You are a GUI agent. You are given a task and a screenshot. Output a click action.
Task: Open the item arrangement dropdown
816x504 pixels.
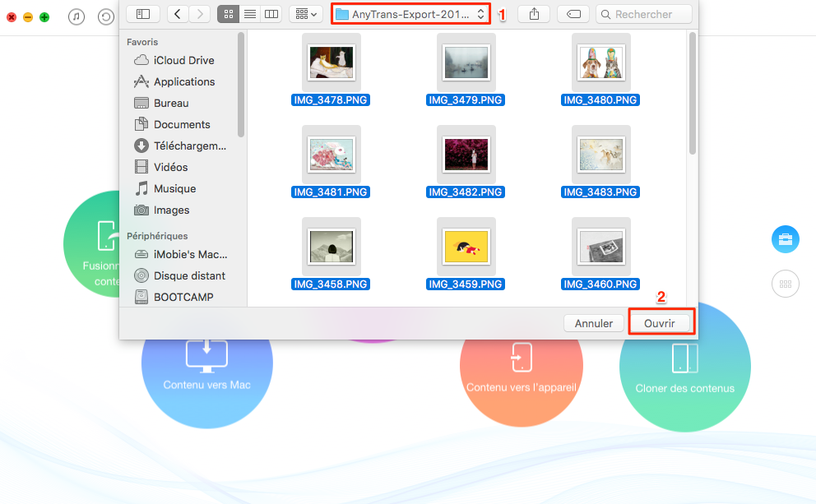(x=305, y=14)
